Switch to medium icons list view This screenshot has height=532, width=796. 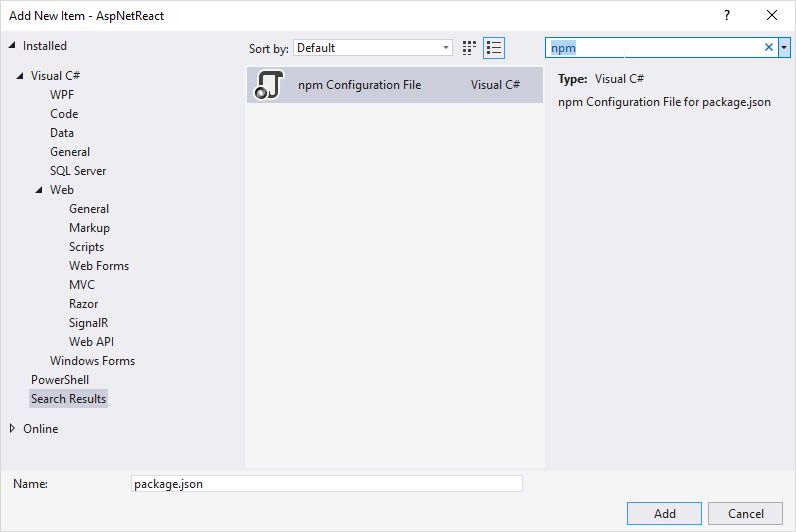coord(494,48)
